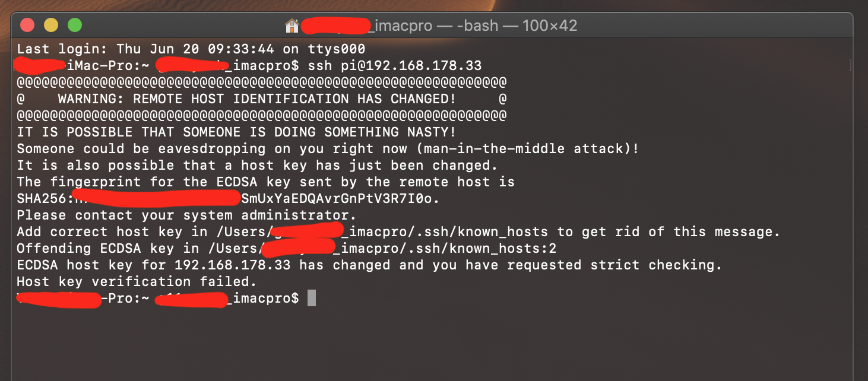Click the 'Offending ECDSA key' known_hosts:2 line
Screen dimensions: 868x381
[x=286, y=248]
